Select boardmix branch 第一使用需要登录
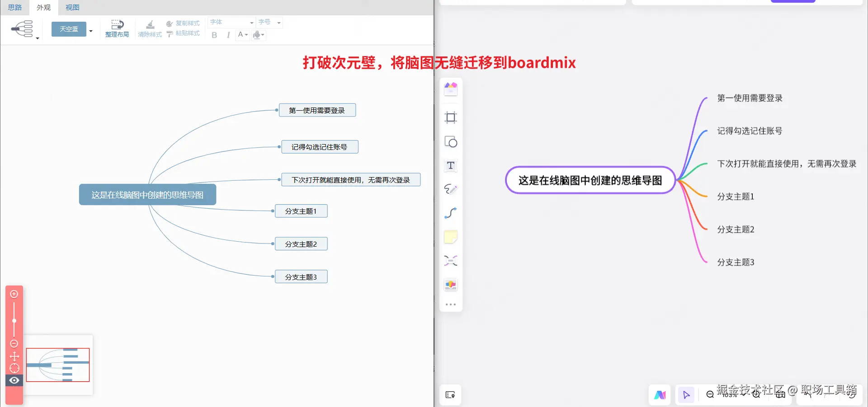 click(x=750, y=98)
